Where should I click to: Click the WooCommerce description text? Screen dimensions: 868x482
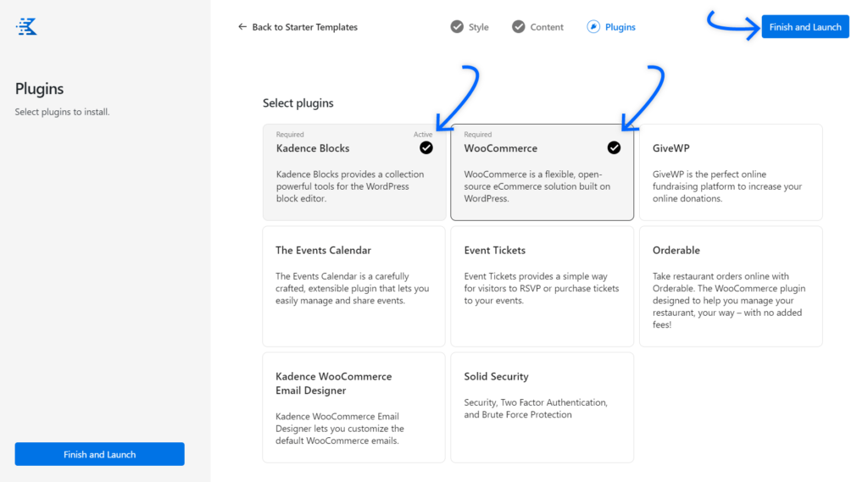point(537,186)
